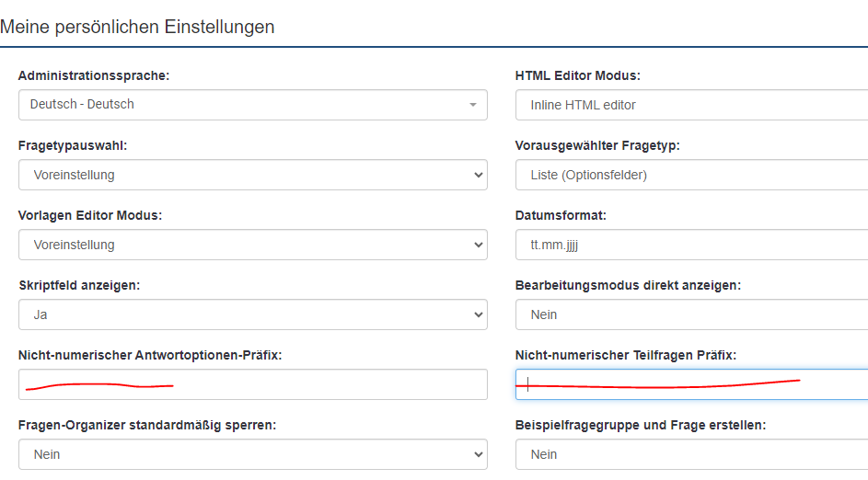
Task: Click the "Administrationssprache:" label text
Action: (x=94, y=75)
